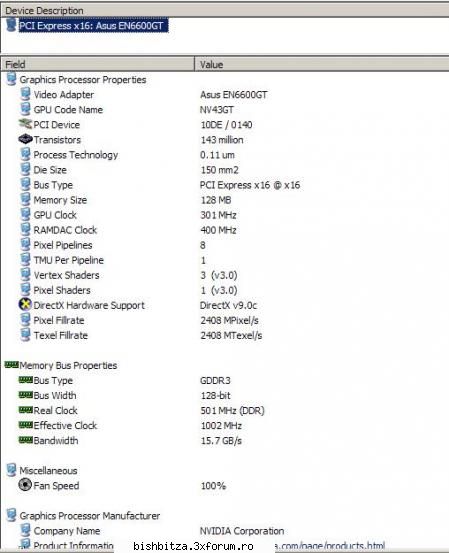Click the Graphics Processor Manufacturer group icon

pos(11,515)
